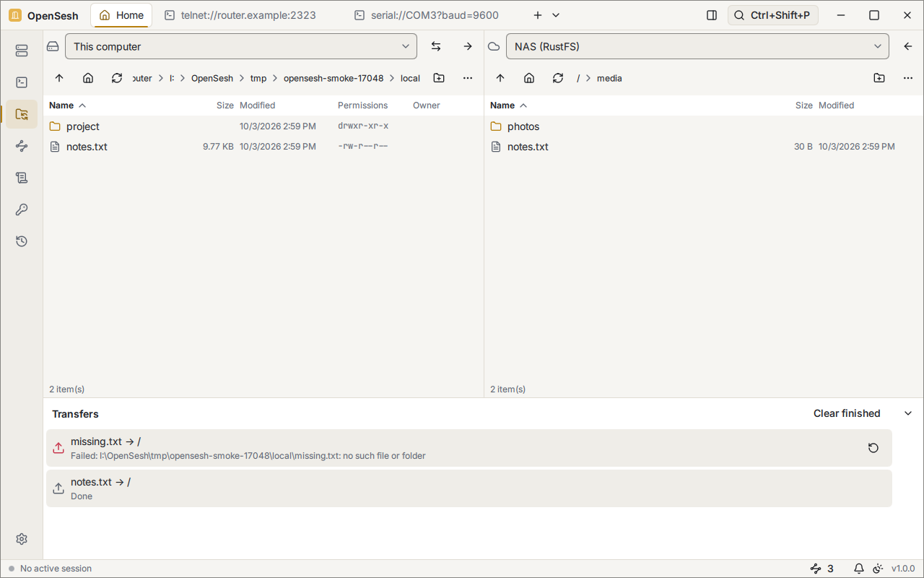Refresh the NAS pane listing
Screen dimensions: 924x578
click(x=558, y=78)
